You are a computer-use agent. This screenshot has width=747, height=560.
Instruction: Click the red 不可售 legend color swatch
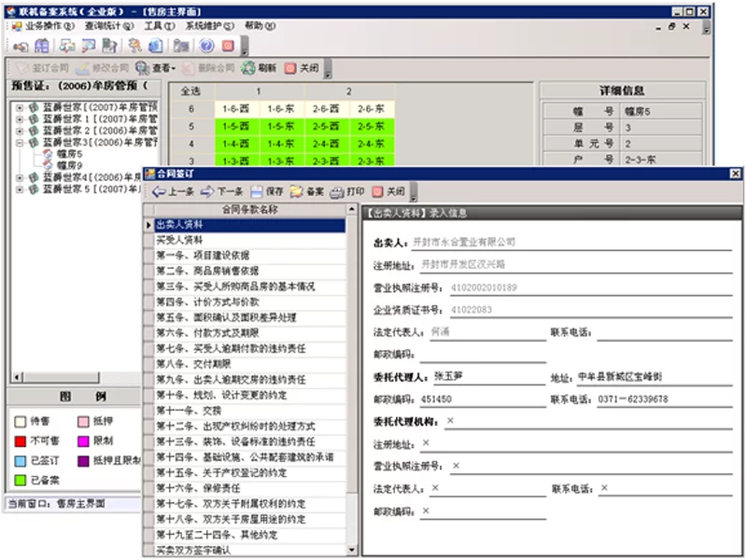[x=19, y=441]
